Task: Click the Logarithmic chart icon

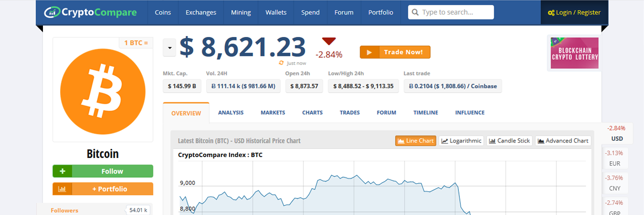Action: [445, 141]
